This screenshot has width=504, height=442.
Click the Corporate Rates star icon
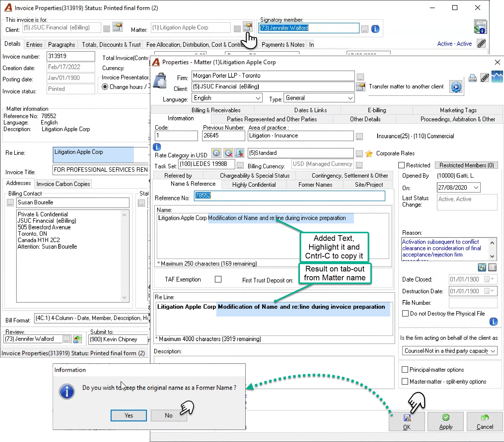pyautogui.click(x=369, y=153)
